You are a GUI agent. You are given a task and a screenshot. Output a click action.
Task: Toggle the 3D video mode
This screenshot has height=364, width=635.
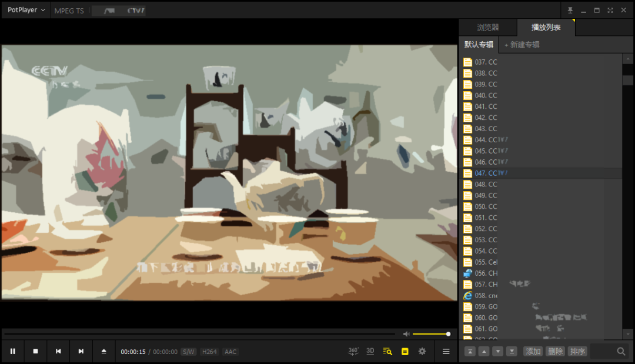coord(370,351)
